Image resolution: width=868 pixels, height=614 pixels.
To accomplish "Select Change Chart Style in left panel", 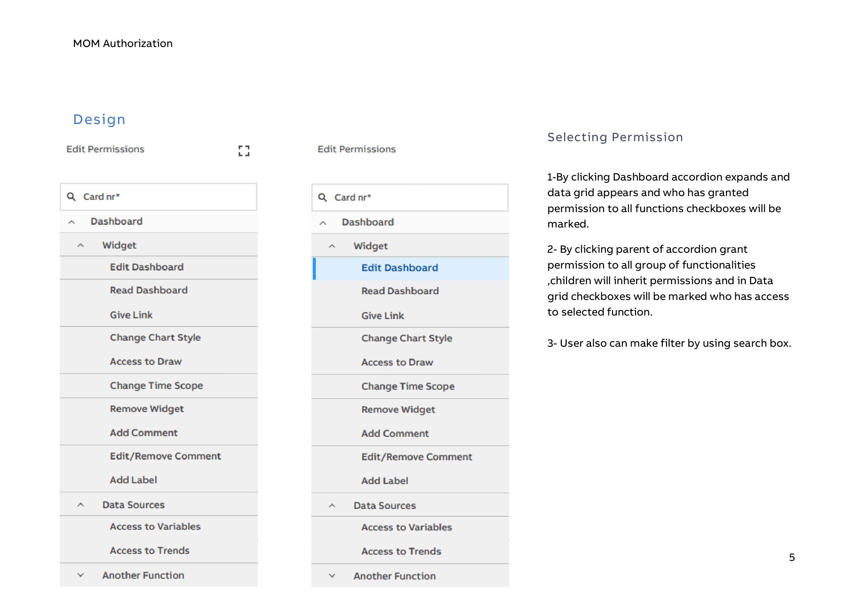I will pyautogui.click(x=155, y=338).
